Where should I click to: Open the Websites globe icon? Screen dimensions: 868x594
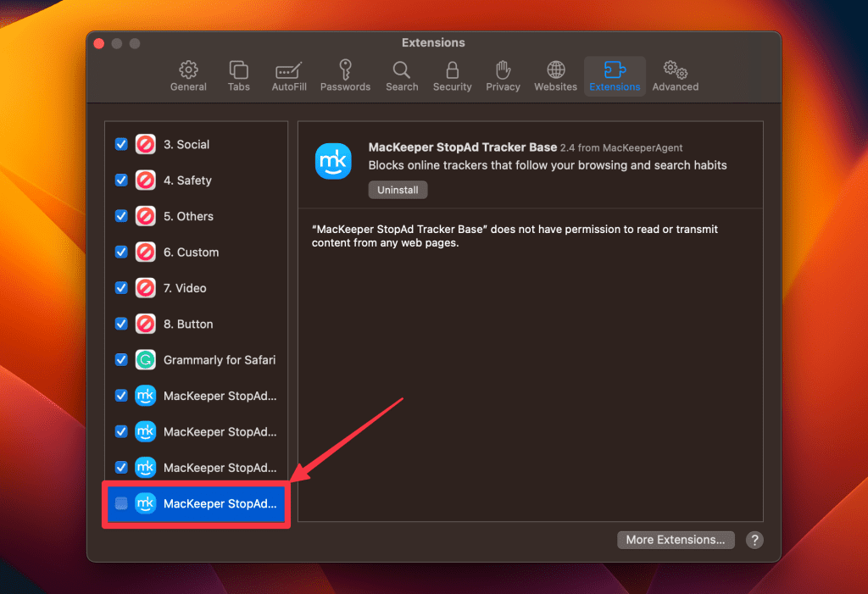click(556, 70)
